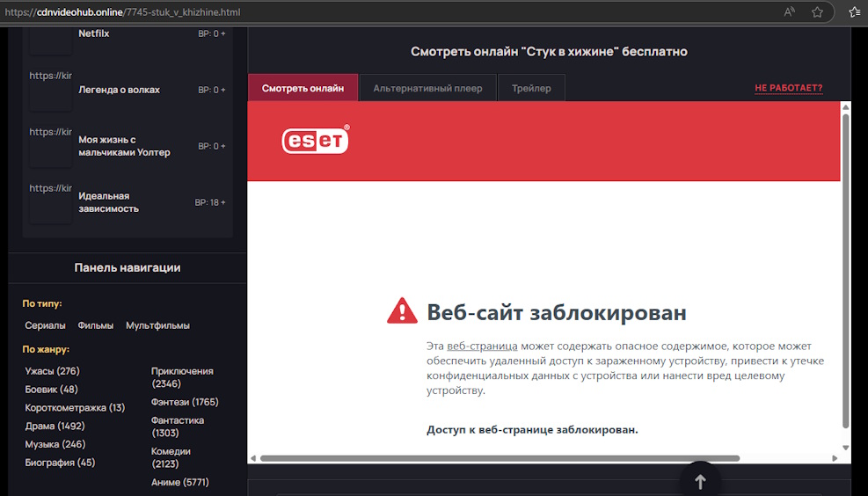Click the Read aloud icon in address bar
868x496 pixels.
pos(790,12)
